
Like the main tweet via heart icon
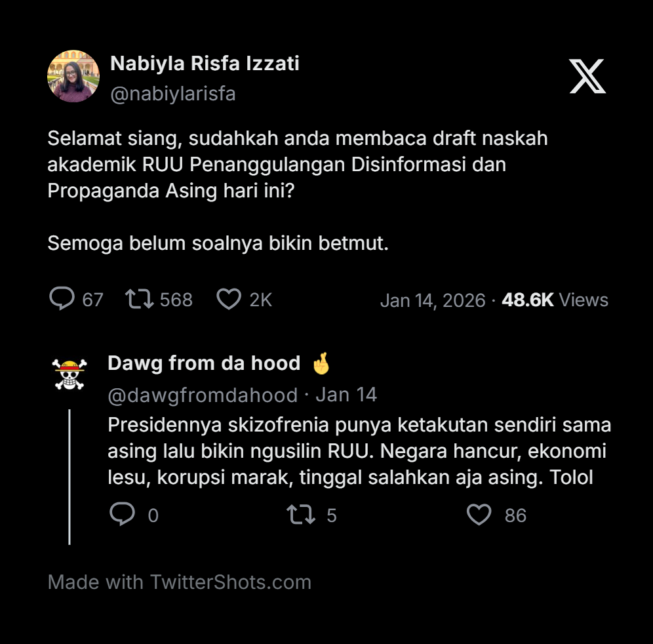pyautogui.click(x=229, y=300)
